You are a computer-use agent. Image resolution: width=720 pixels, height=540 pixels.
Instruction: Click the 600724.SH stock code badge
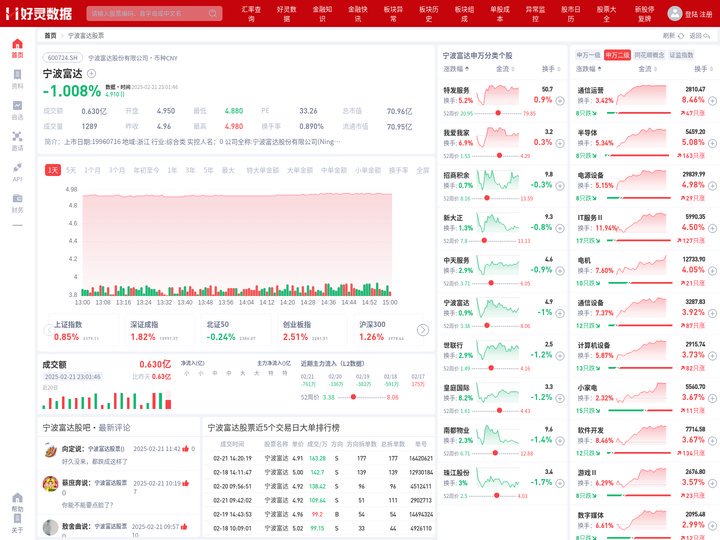click(x=62, y=58)
